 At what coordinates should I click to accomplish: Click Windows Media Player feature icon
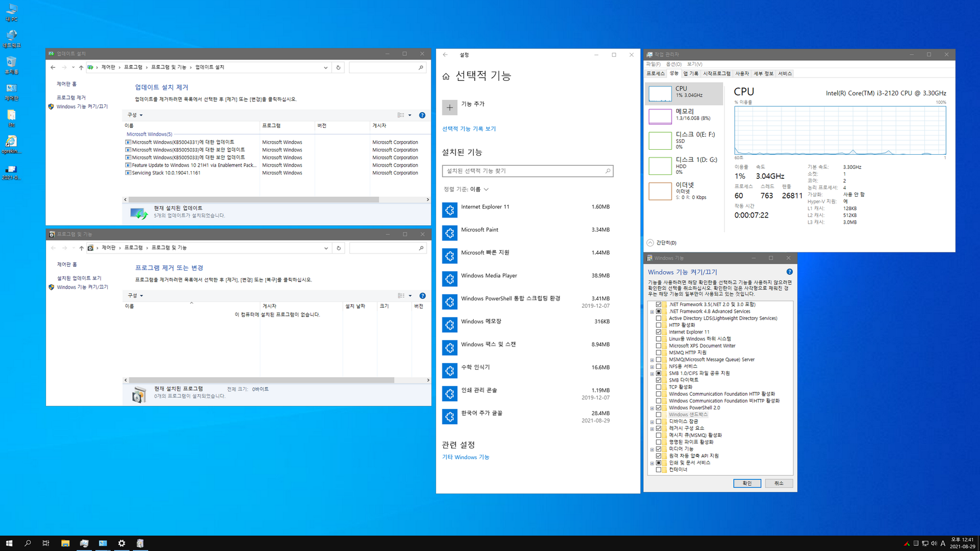450,279
